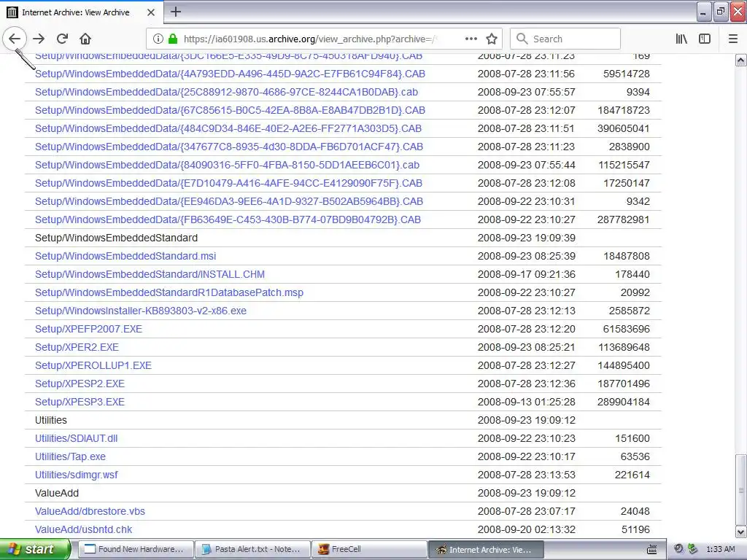
Task: Click Internet Archive taskbar button
Action: [486, 549]
